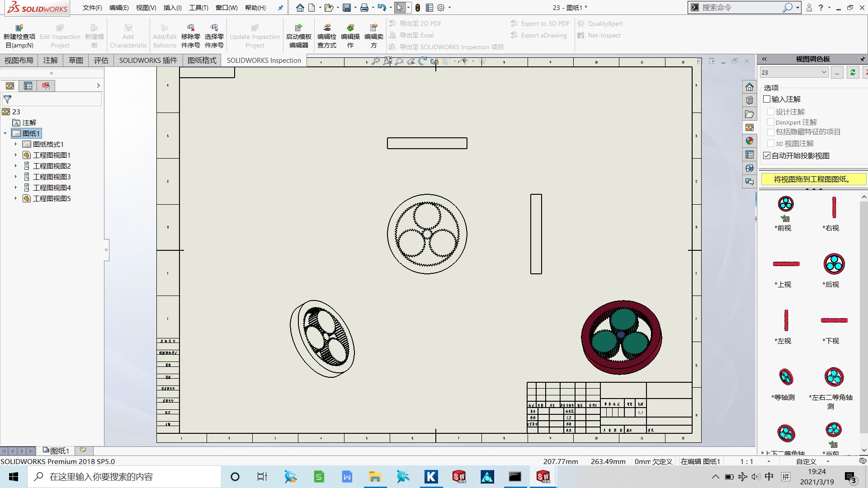Expand left panel tabs arrow
868x488 pixels.
tap(98, 85)
